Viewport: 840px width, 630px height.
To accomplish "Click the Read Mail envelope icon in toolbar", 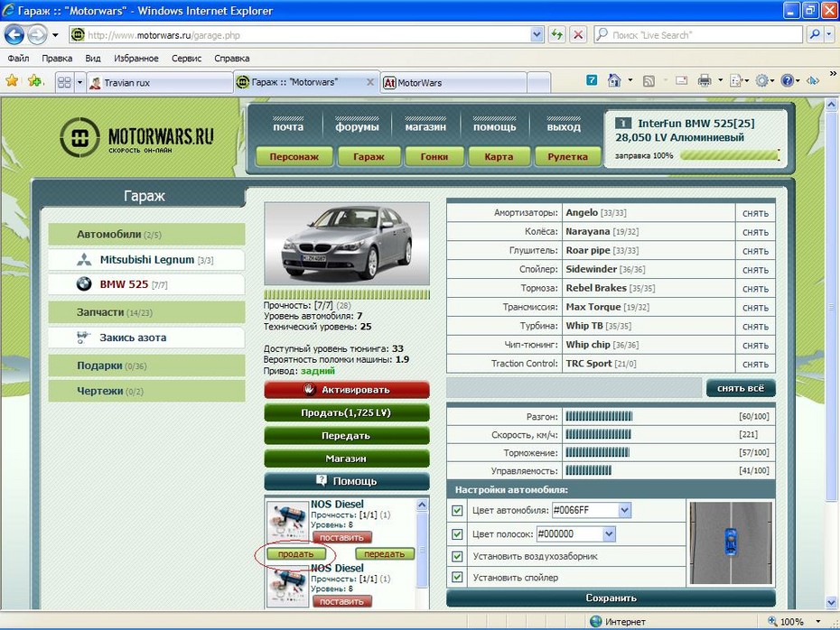I will click(681, 81).
